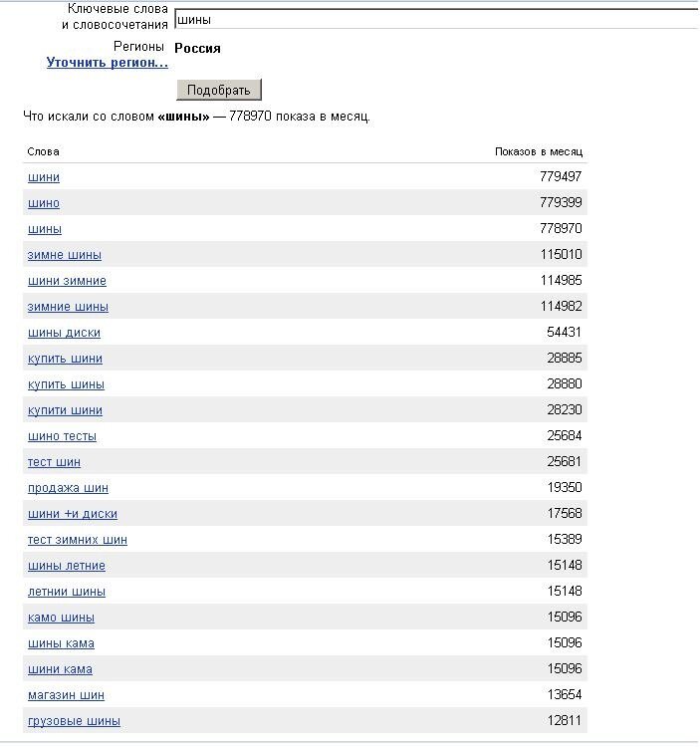Click the купить шины link
700x747 pixels.
pyautogui.click(x=66, y=384)
